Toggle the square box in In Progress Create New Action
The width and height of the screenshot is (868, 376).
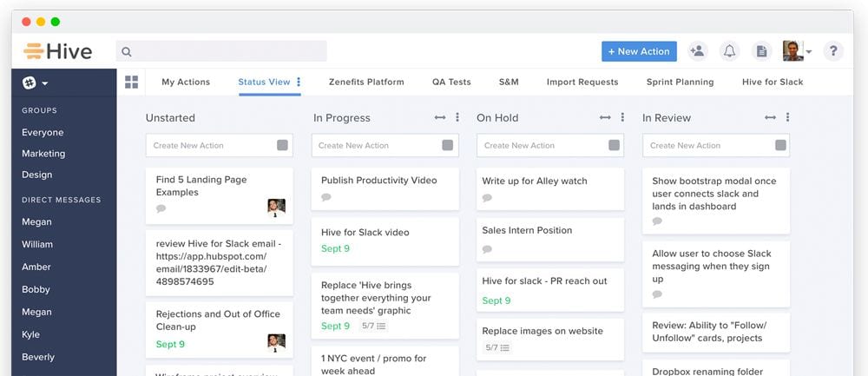click(448, 145)
